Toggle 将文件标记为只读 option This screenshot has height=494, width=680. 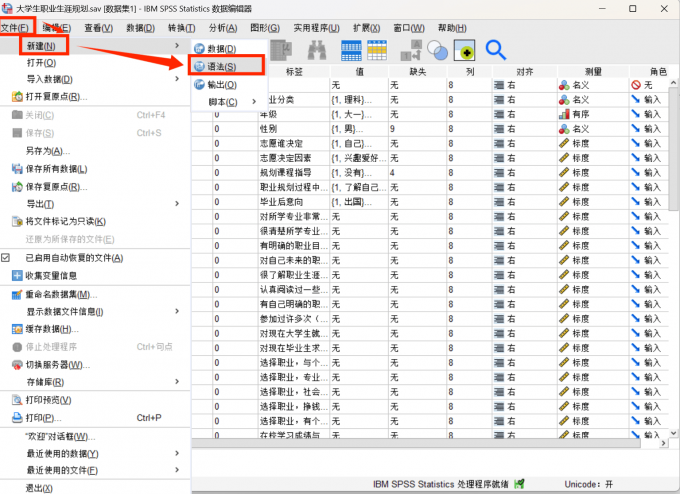click(65, 221)
